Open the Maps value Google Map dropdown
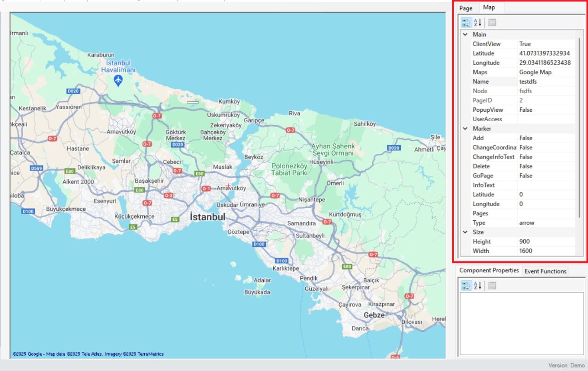This screenshot has height=371, width=588. point(546,72)
